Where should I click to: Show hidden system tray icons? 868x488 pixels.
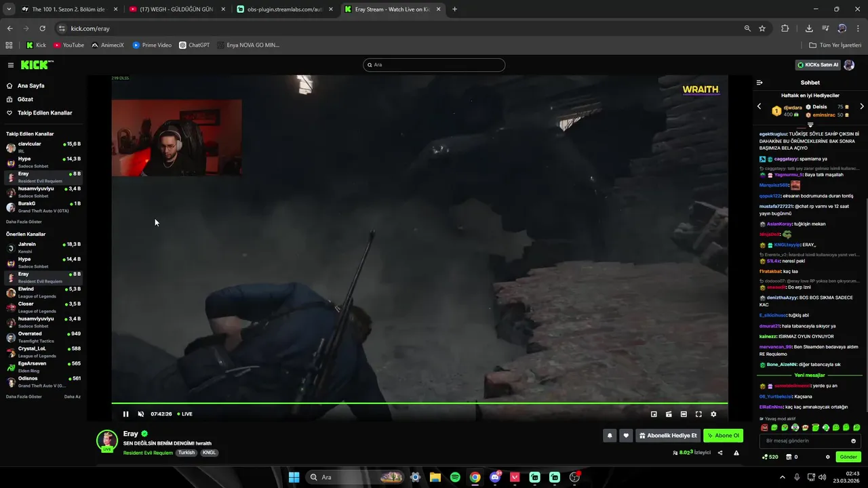[x=783, y=477]
